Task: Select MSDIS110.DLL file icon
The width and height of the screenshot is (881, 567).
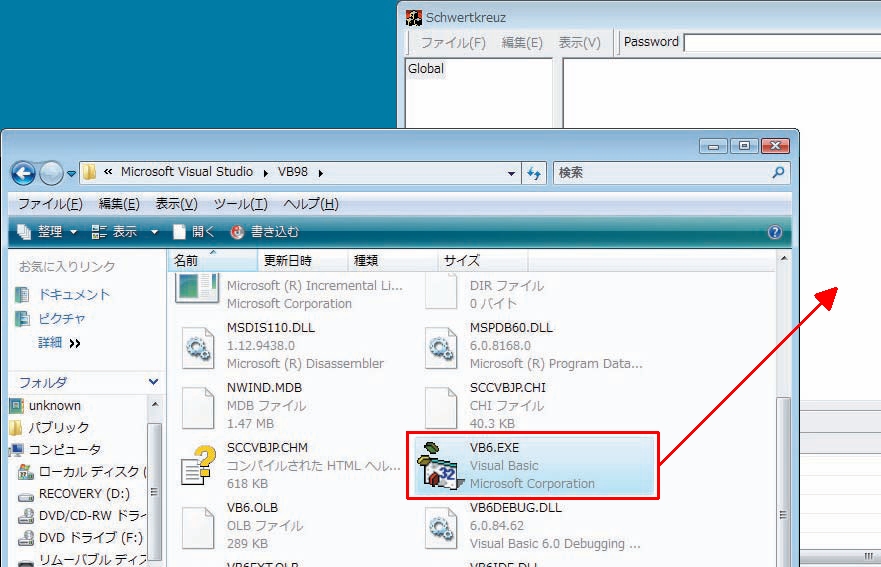Action: point(198,348)
